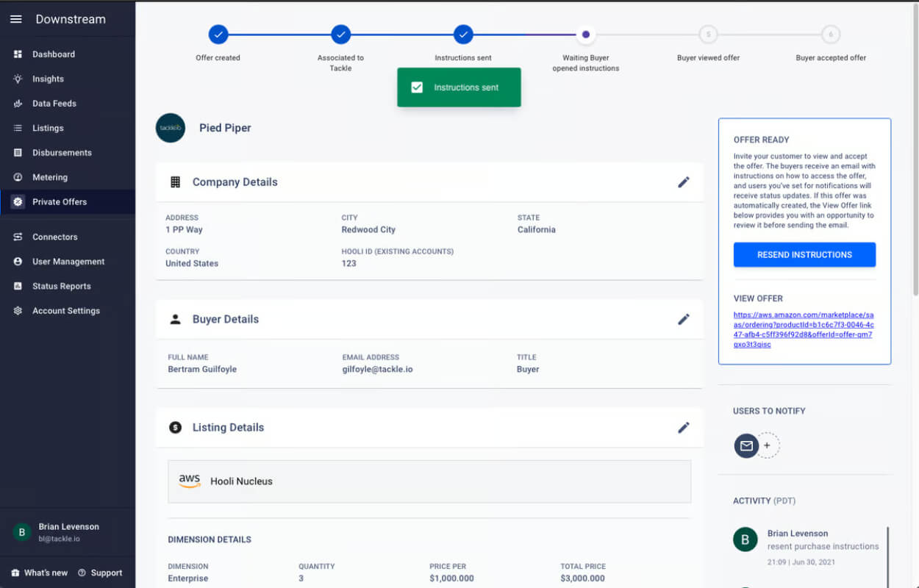This screenshot has width=919, height=588.
Task: Open Disbursements page
Action: pos(68,153)
